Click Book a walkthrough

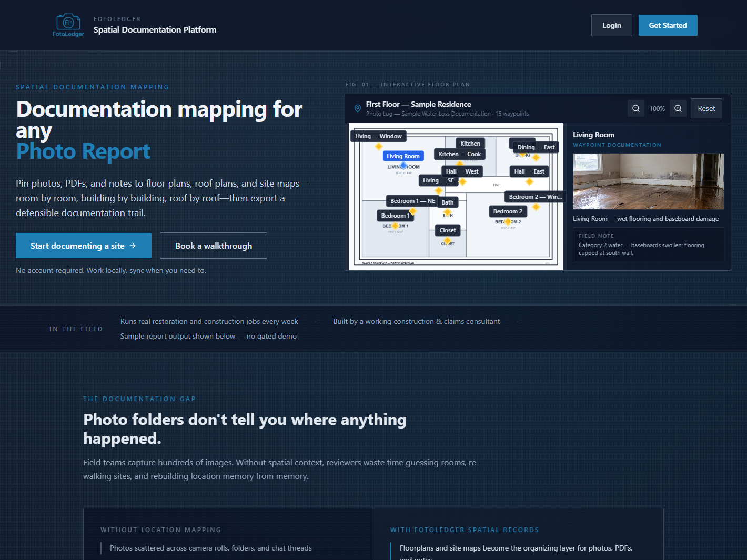pyautogui.click(x=214, y=246)
